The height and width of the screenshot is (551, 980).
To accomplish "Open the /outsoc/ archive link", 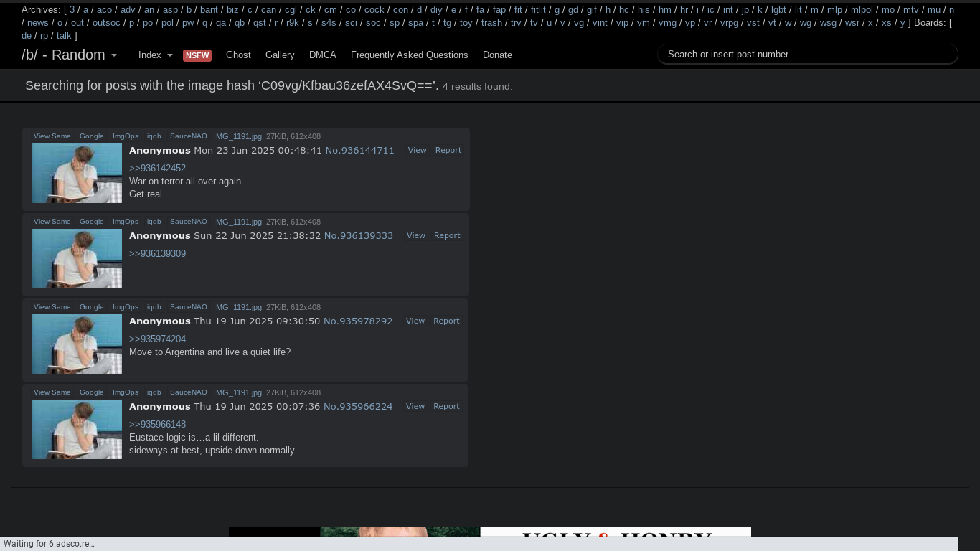I will 106,23.
